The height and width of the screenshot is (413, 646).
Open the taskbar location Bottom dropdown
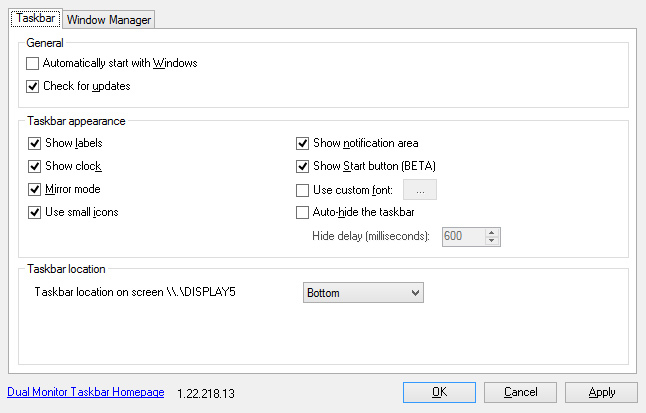pos(363,293)
